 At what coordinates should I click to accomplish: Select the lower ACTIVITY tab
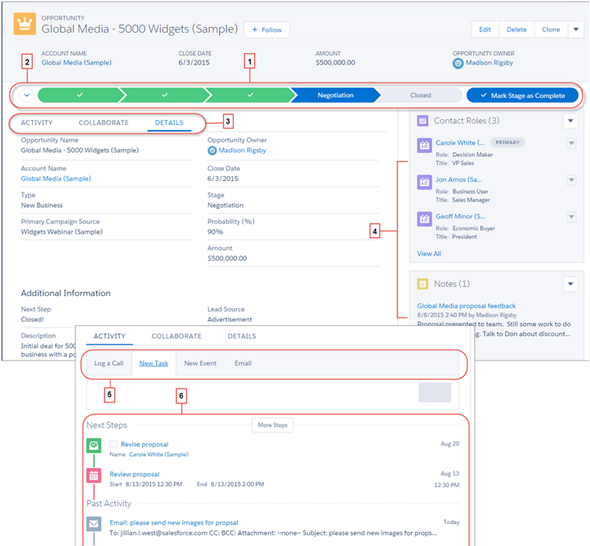[109, 336]
